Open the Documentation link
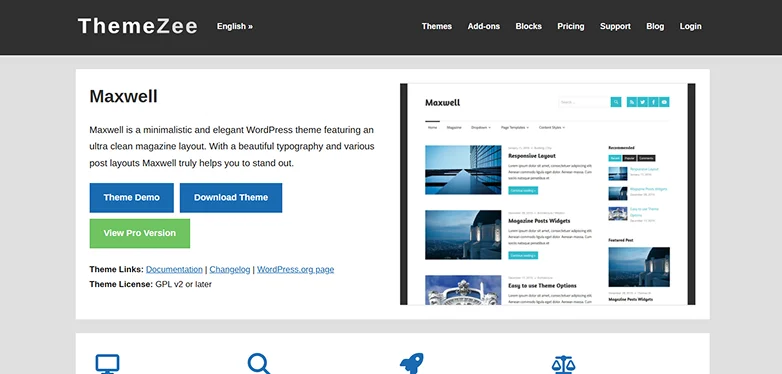Viewport: 782px width, 374px height. tap(174, 269)
